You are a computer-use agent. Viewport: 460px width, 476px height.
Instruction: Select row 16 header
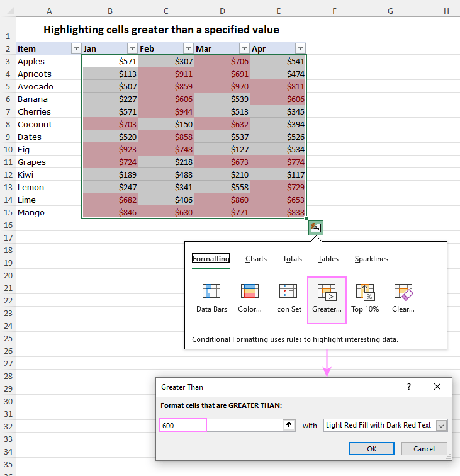8,225
